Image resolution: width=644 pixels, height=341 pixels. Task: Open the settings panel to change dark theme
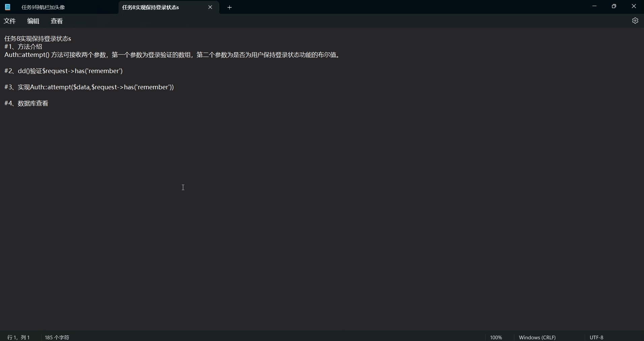coord(635,21)
